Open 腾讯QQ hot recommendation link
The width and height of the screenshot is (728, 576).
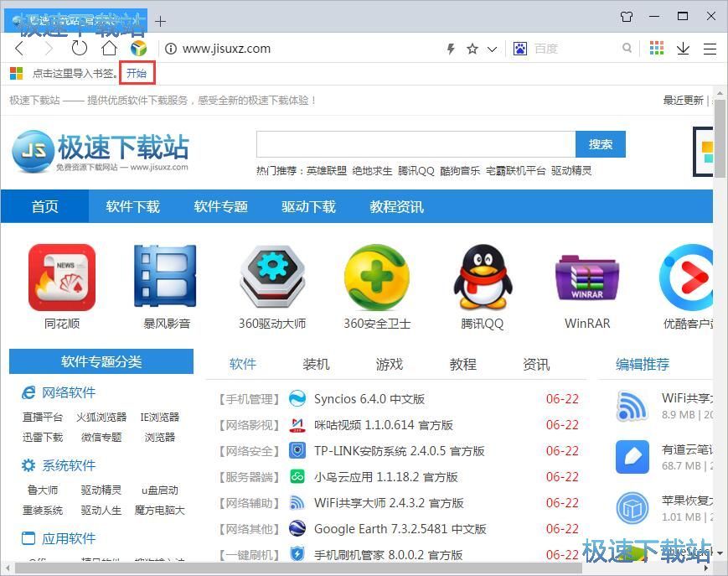(416, 171)
